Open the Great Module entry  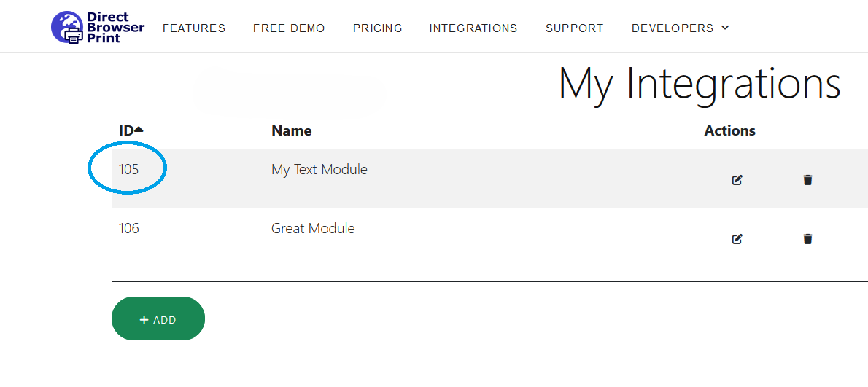313,228
